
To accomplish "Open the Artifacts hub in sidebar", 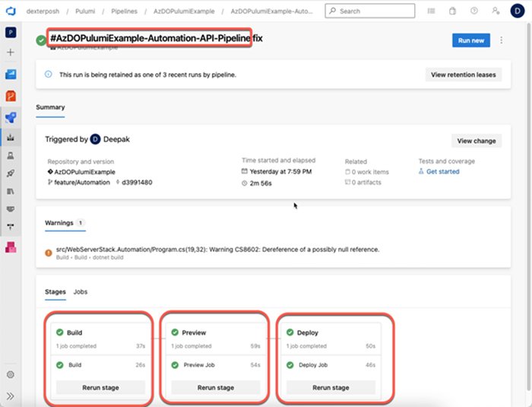I will coord(11,248).
